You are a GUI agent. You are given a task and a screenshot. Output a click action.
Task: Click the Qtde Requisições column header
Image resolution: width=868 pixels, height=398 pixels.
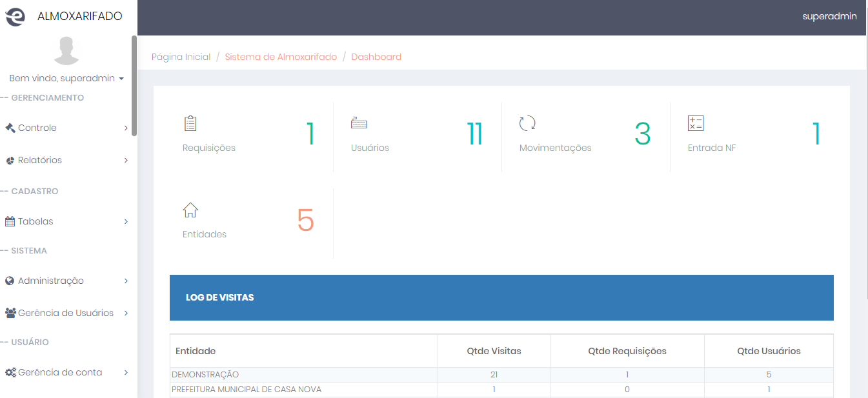tap(627, 351)
